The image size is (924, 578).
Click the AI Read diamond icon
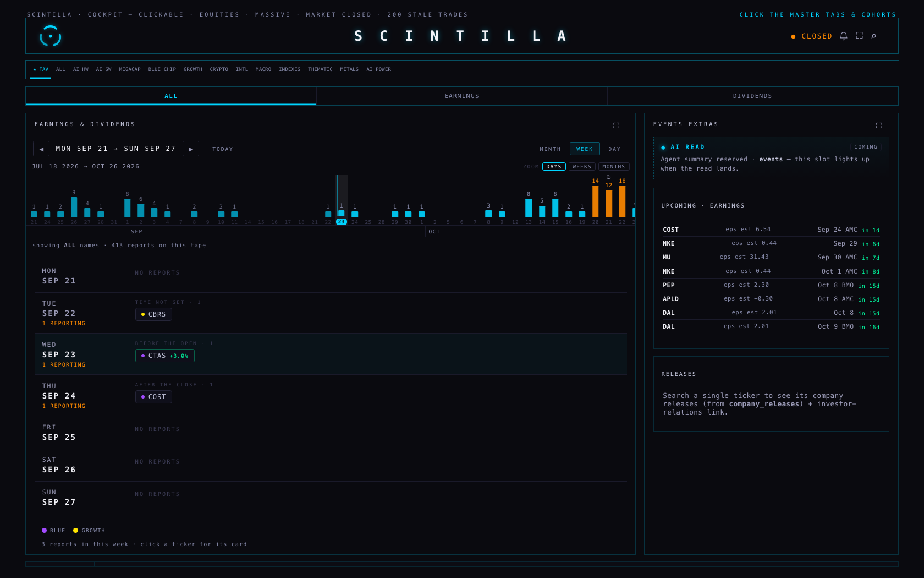pyautogui.click(x=663, y=147)
